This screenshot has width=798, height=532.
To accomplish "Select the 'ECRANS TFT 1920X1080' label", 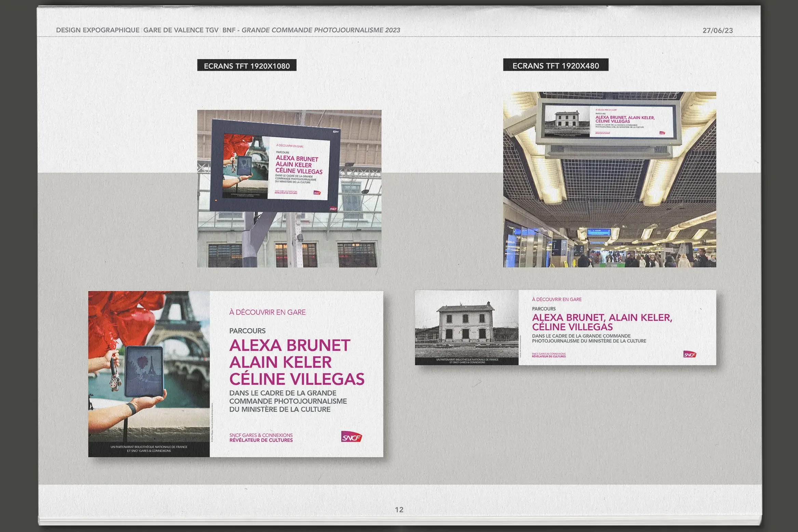I will [247, 66].
